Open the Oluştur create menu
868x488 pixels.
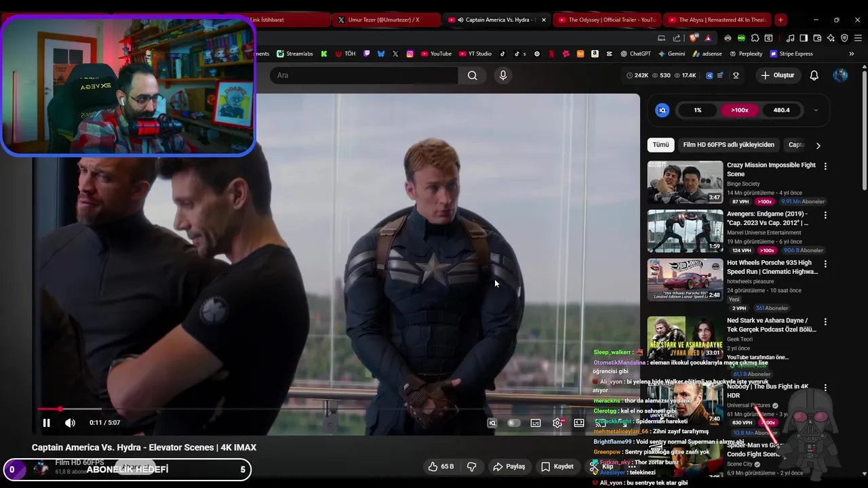[x=777, y=75]
